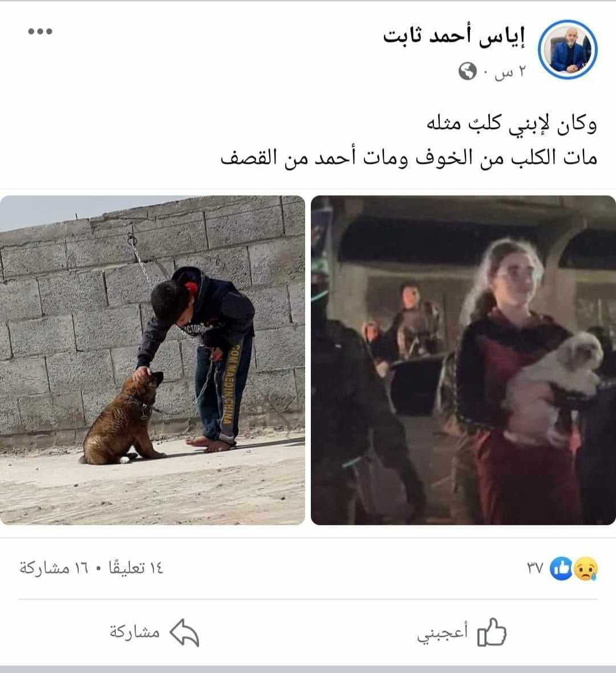Tap the أعجبني like button label
This screenshot has height=673, width=616.
[442, 633]
